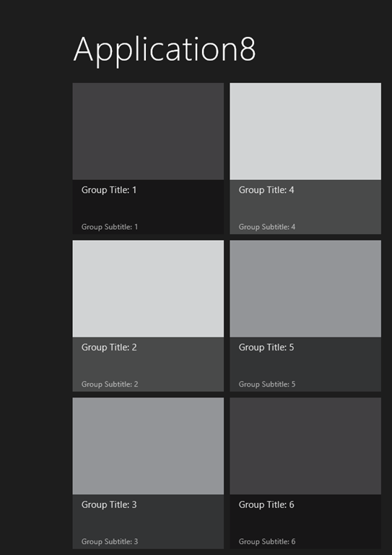Screen dimensions: 392x555
Task: Open the Group Title: 3 tile image
Action: [148, 446]
